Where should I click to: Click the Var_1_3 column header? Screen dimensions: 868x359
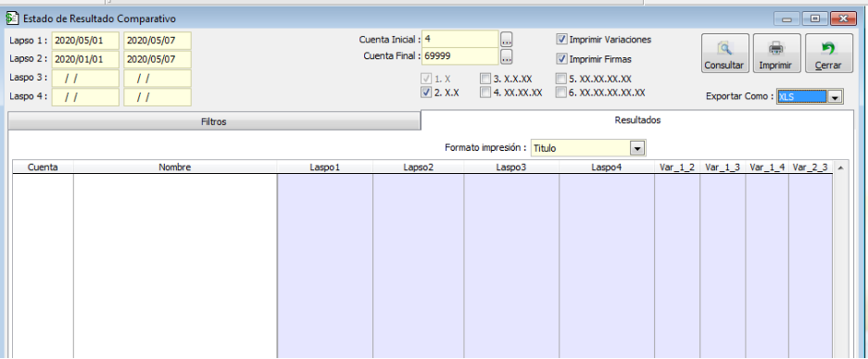coord(723,167)
